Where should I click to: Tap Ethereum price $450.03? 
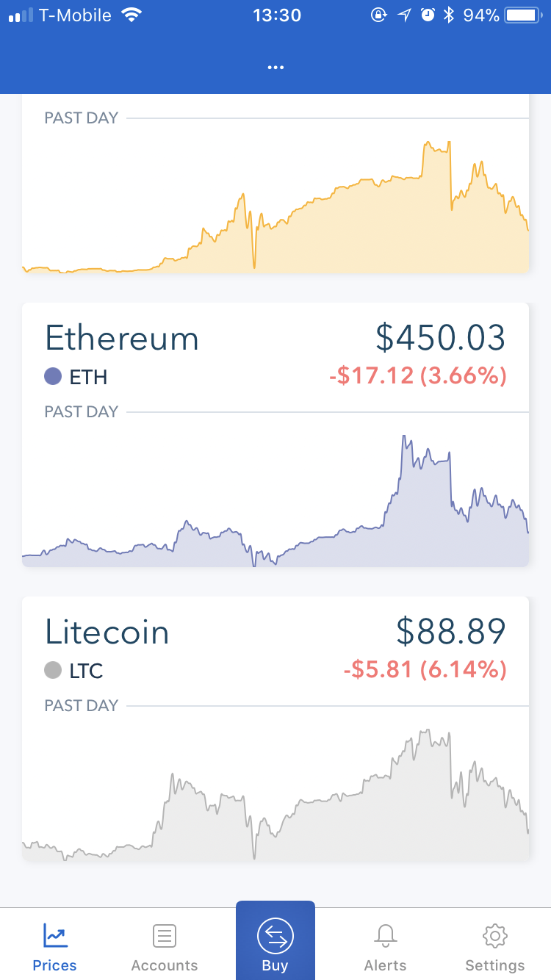(x=440, y=338)
